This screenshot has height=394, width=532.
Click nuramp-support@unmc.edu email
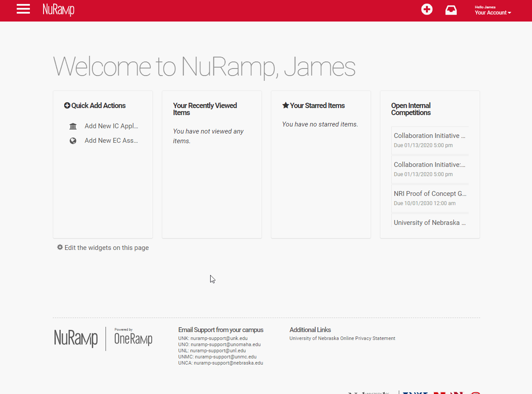[226, 357]
